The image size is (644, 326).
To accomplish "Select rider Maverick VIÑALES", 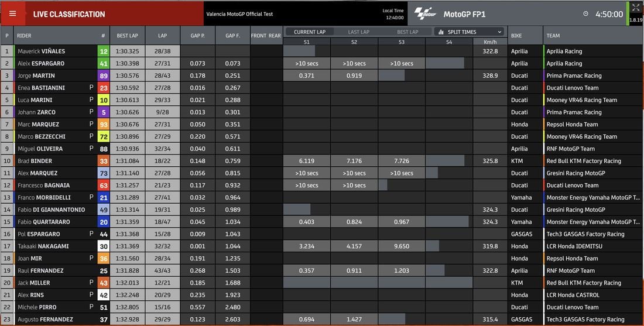I will (41, 52).
